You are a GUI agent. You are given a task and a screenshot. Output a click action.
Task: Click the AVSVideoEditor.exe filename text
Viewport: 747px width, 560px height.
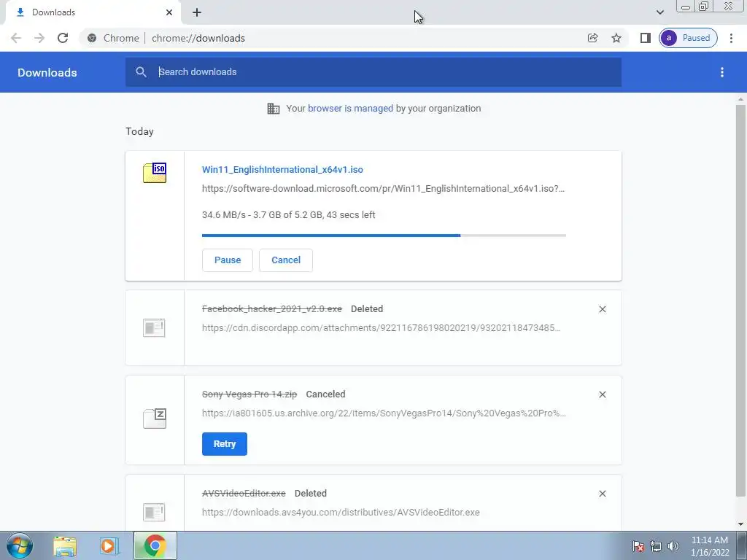tap(244, 494)
